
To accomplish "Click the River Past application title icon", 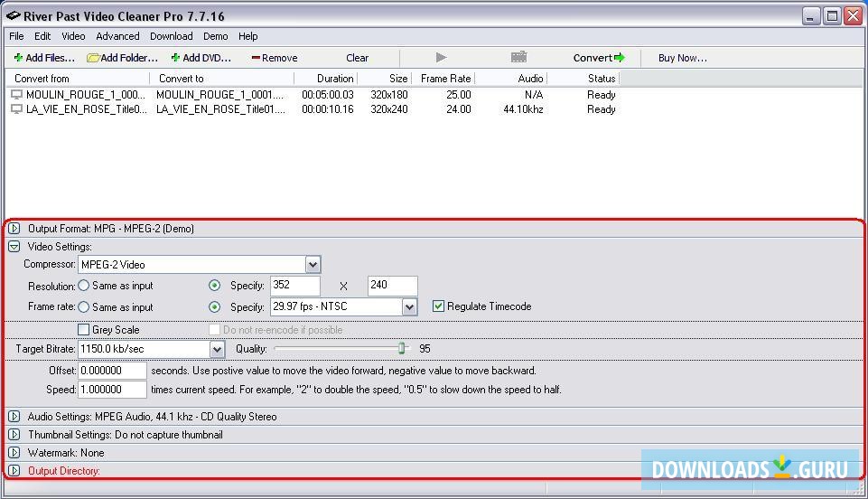I will coord(14,15).
